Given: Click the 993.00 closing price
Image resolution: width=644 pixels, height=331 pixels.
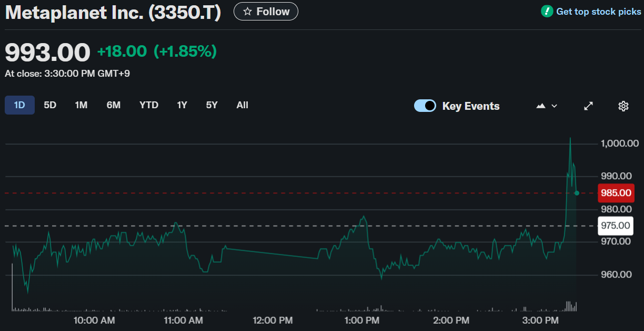Looking at the screenshot, I should (x=48, y=52).
